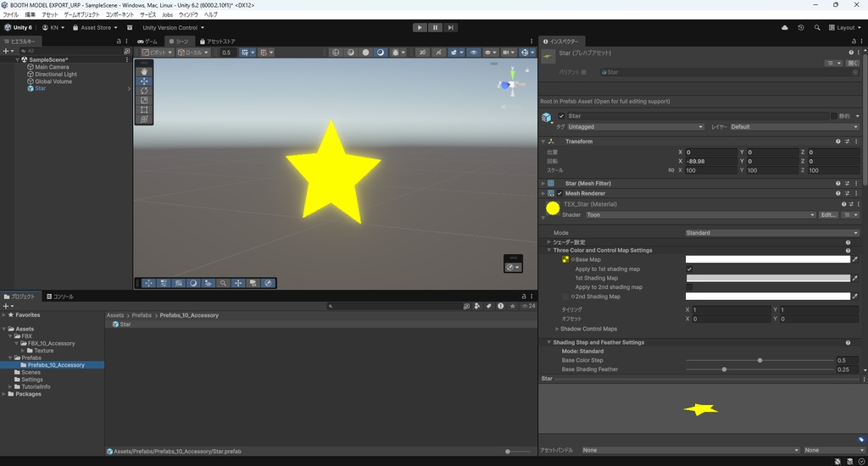Adjust the Base Color Step slider
868x466 pixels.
[759, 361]
